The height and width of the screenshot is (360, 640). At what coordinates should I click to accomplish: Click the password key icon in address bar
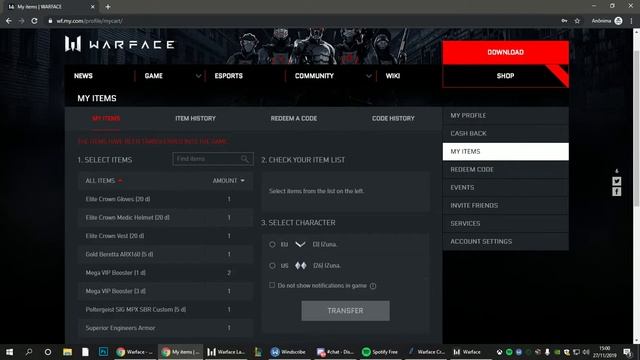pos(564,21)
